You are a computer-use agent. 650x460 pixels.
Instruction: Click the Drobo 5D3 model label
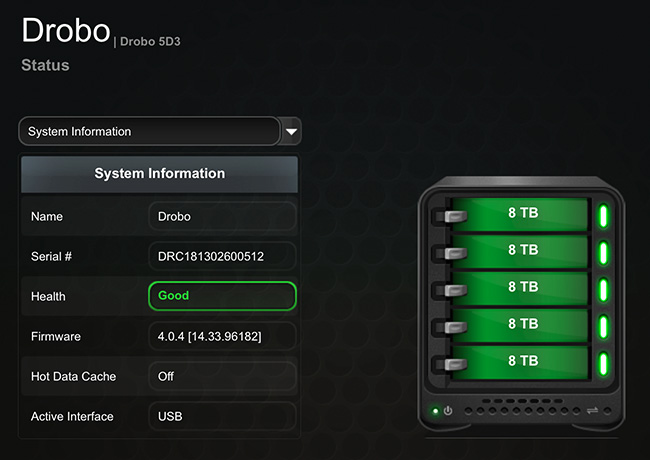tap(150, 42)
